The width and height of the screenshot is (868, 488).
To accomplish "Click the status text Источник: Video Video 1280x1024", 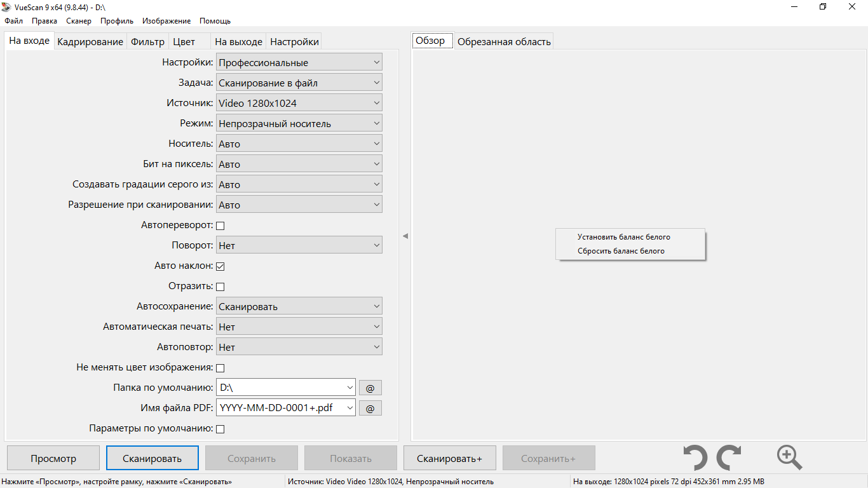I will click(390, 482).
